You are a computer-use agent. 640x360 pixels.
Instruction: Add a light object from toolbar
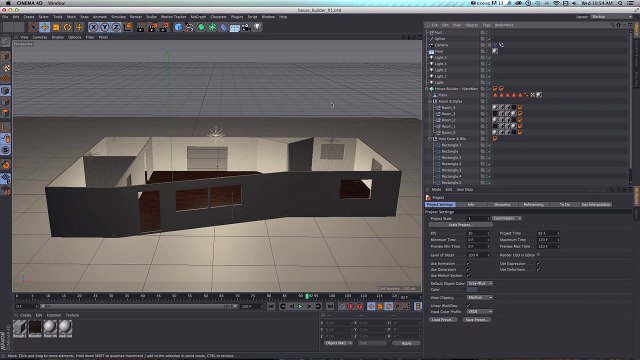pyautogui.click(x=258, y=27)
